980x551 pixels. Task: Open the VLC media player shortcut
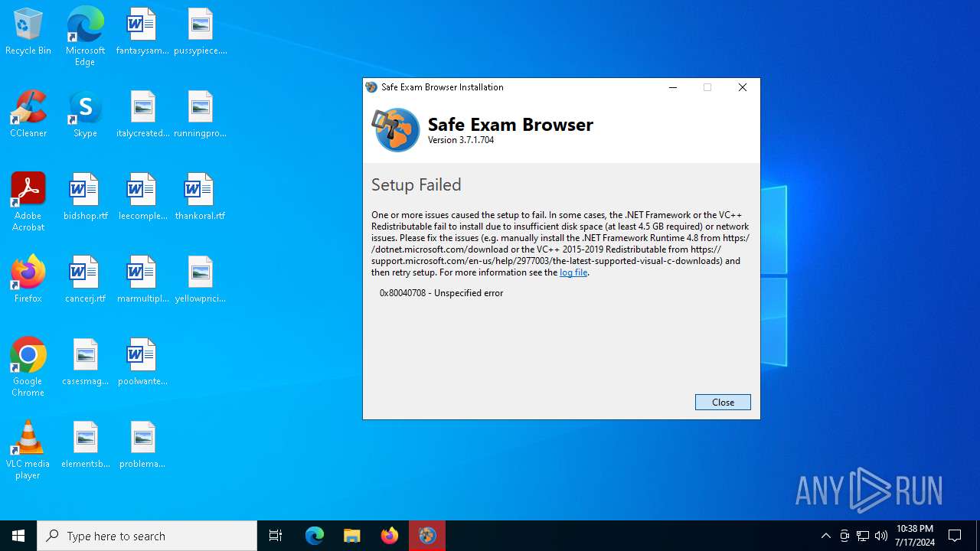point(28,450)
